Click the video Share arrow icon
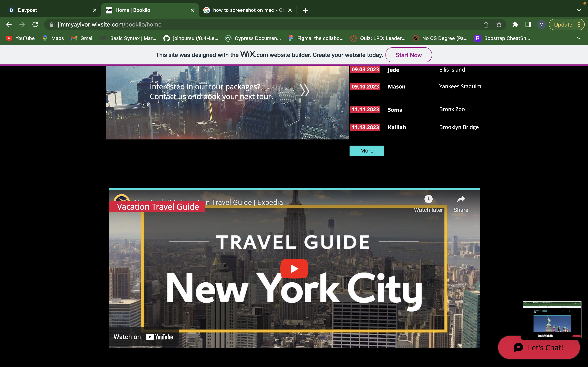 (x=461, y=199)
